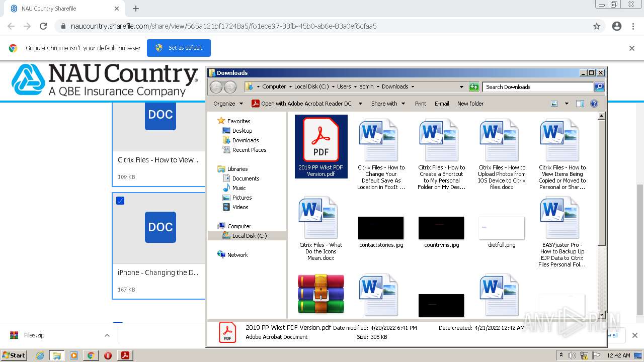The width and height of the screenshot is (644, 362).
Task: Open with Adobe Acrobat Reader DC button
Action: click(x=301, y=104)
